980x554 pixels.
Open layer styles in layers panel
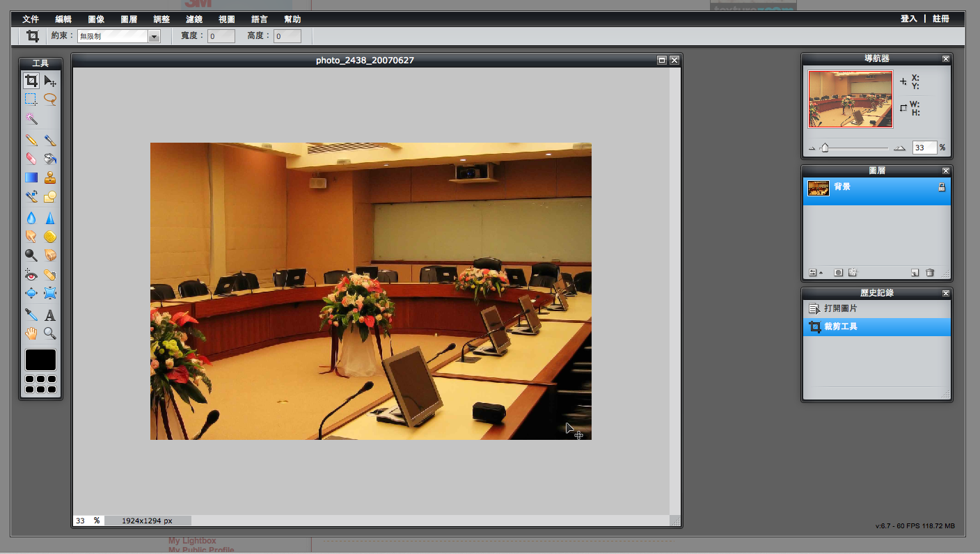853,272
